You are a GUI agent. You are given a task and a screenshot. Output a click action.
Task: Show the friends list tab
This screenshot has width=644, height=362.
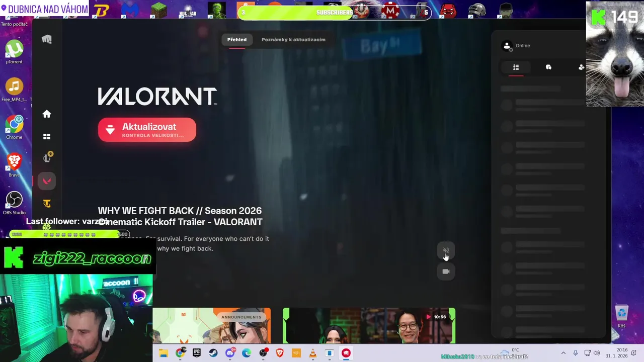click(x=516, y=67)
